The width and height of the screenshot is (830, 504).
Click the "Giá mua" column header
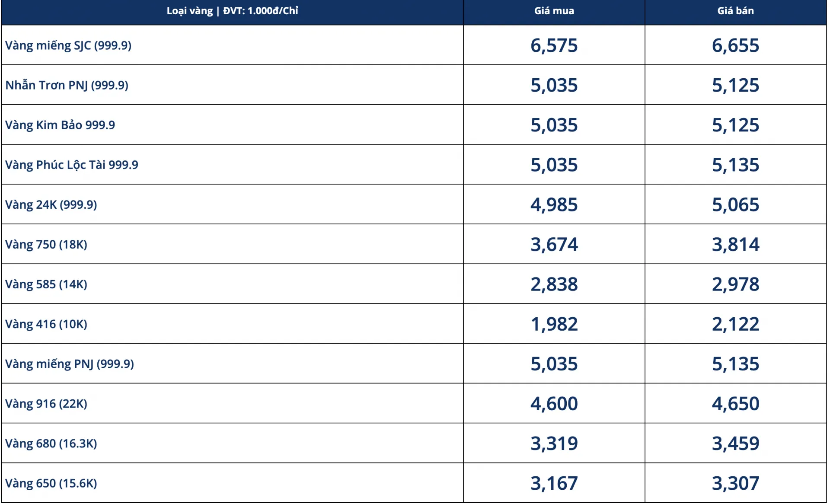point(554,11)
